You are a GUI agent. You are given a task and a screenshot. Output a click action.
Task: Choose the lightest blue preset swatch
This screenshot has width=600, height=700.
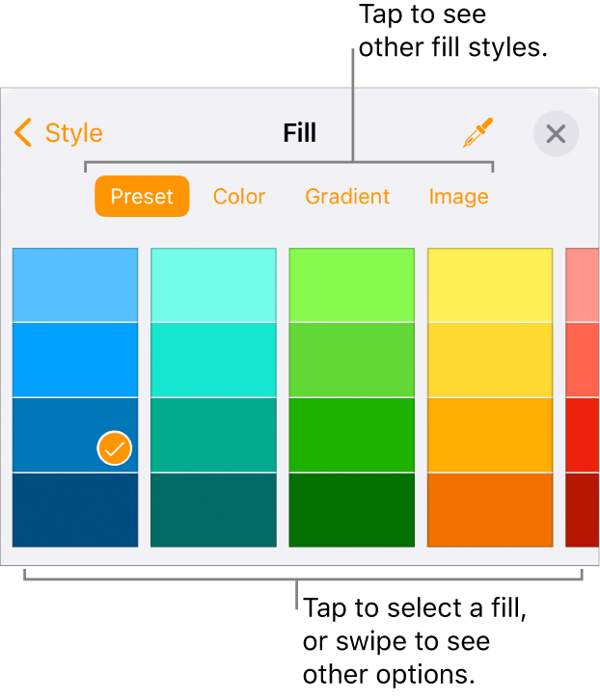point(75,285)
